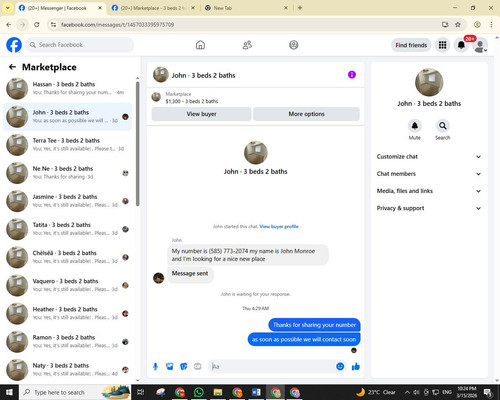
Task: Open the notifications bell icon
Action: pos(461,45)
